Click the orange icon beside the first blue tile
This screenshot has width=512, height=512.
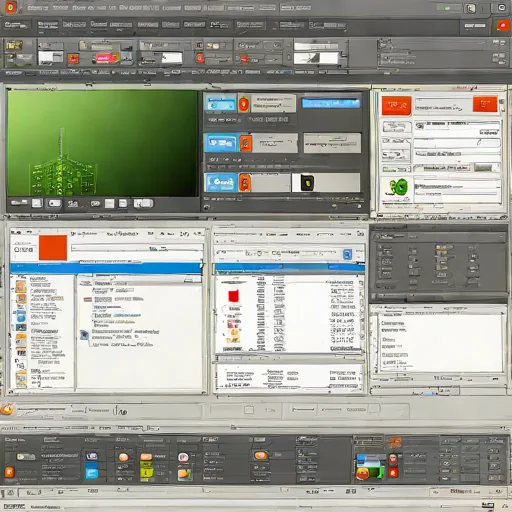(x=244, y=104)
